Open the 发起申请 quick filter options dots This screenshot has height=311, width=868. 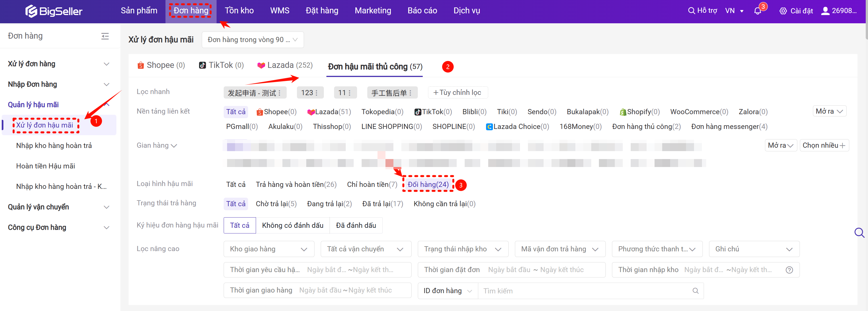[280, 93]
